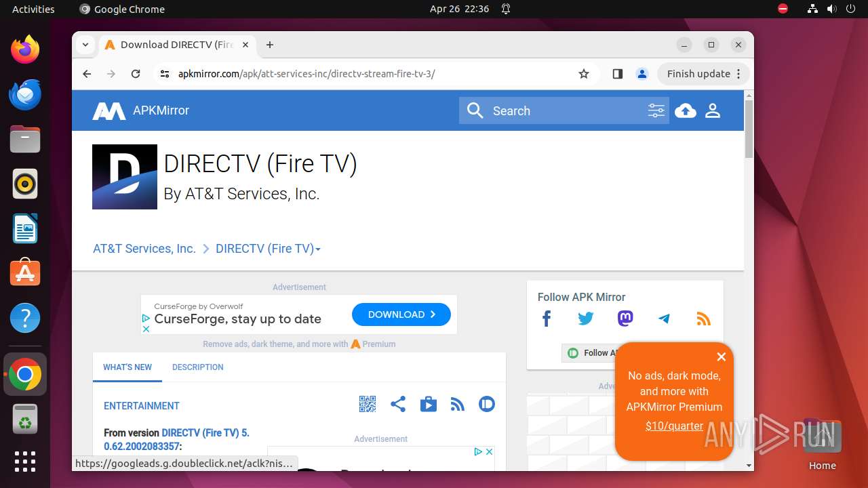Reload the current page

click(x=136, y=74)
